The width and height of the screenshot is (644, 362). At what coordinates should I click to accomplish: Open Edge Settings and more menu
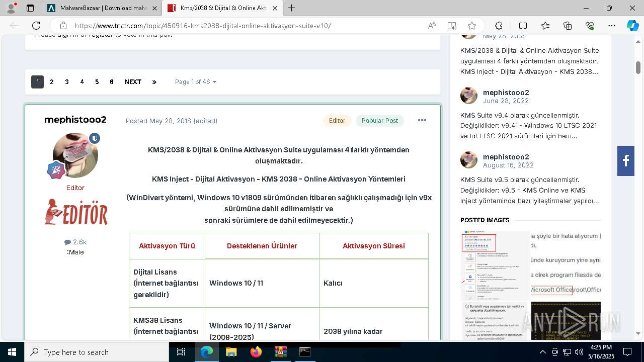coord(612,26)
